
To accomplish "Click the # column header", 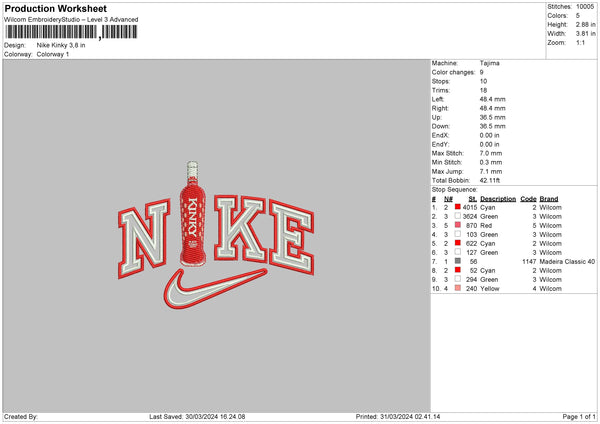I will (434, 199).
